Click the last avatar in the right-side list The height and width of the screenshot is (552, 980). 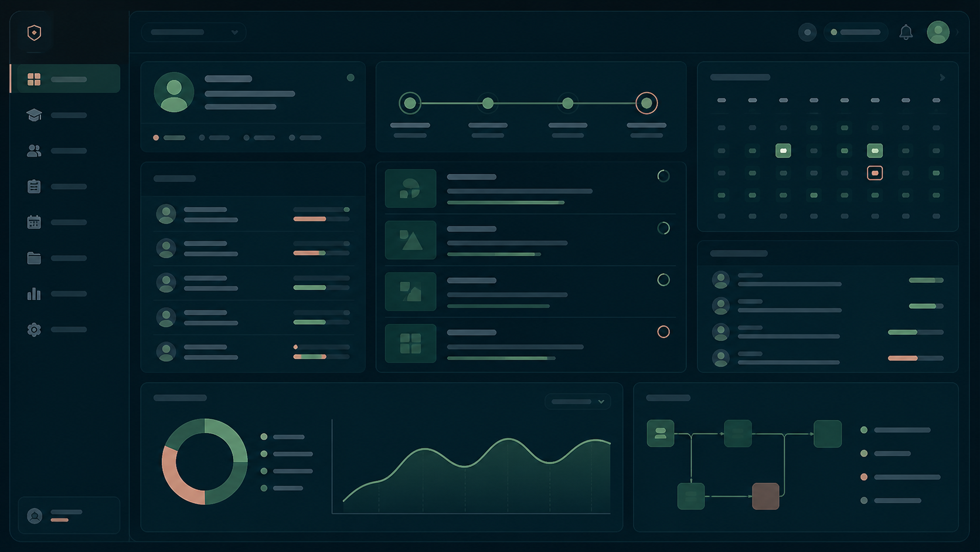(x=721, y=358)
